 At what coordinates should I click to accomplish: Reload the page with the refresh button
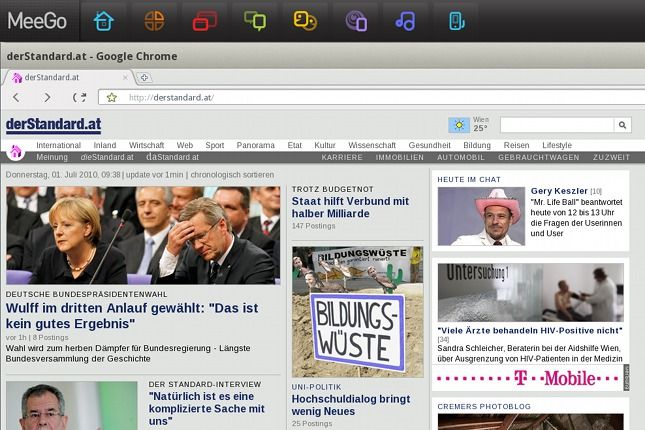coord(80,97)
